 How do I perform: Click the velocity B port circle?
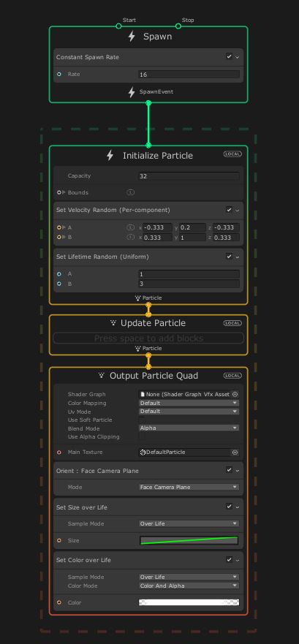59,237
